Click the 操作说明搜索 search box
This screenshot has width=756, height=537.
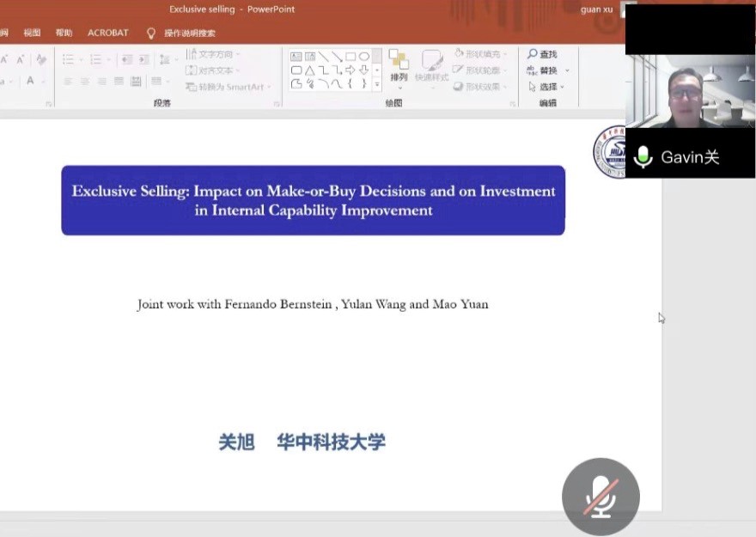point(189,33)
